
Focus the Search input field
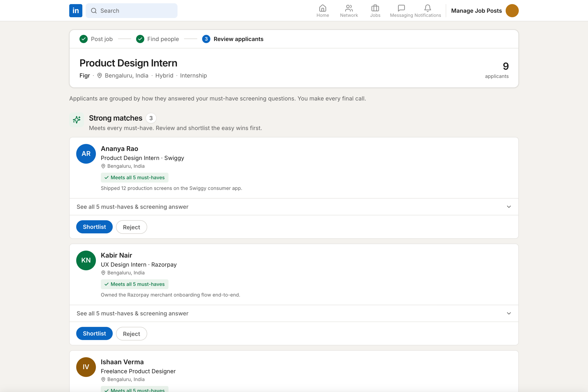[131, 11]
